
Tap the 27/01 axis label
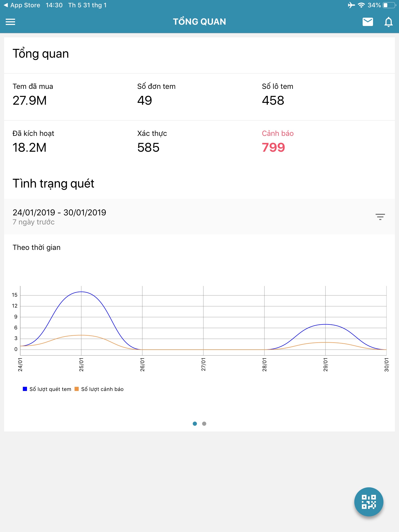(203, 364)
